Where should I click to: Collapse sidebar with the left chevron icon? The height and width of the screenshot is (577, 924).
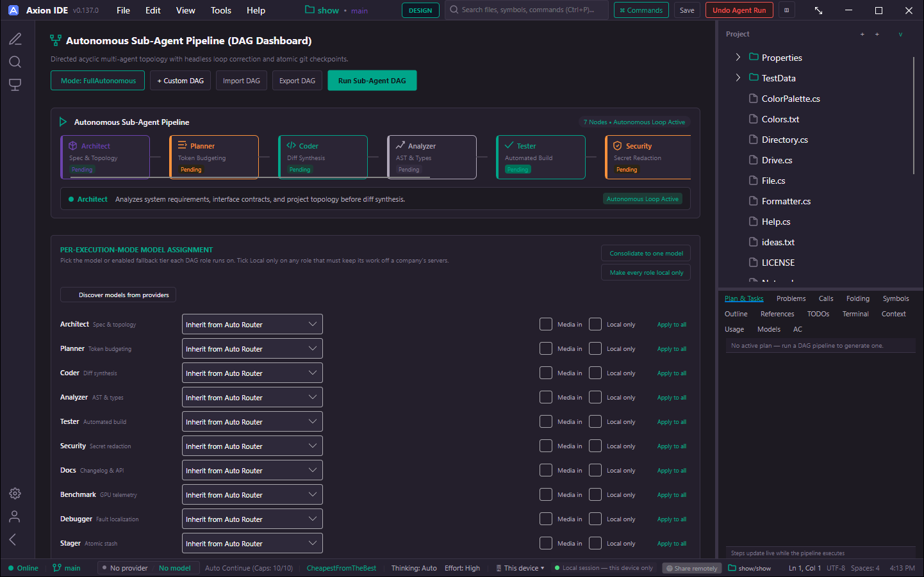pos(13,539)
